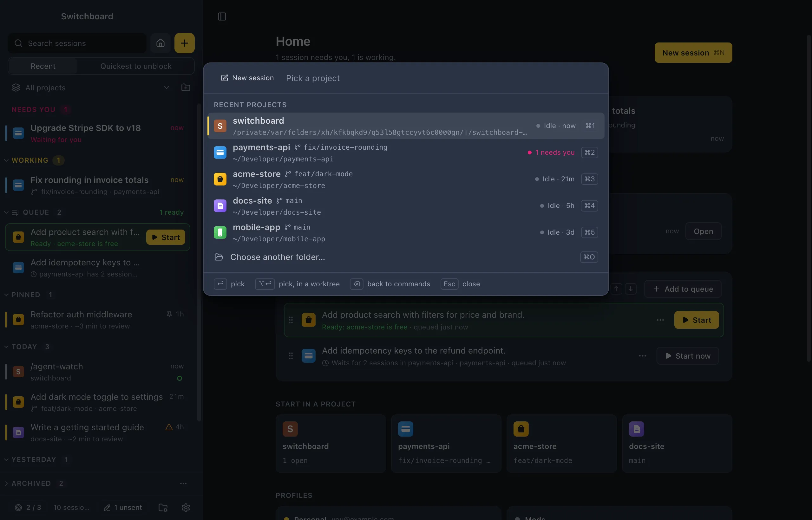The height and width of the screenshot is (520, 812).
Task: Collapse the Pinned section
Action: pyautogui.click(x=6, y=295)
